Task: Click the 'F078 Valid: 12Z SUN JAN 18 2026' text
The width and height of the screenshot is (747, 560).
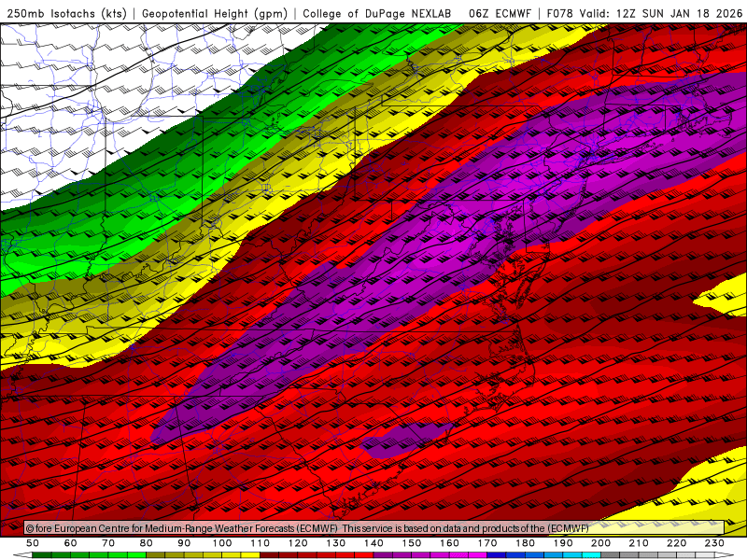Action: pyautogui.click(x=644, y=14)
